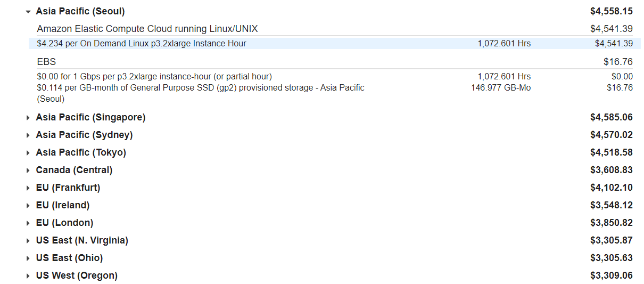Click the $0.114 per GB-month gp2 storage line
Screen dimensions: 644x284
(201, 93)
